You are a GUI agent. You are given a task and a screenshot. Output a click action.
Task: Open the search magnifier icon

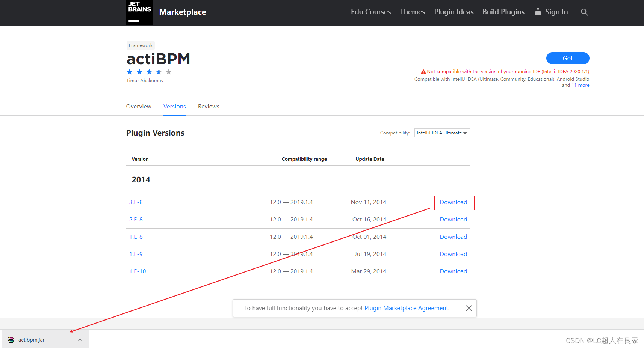point(584,12)
